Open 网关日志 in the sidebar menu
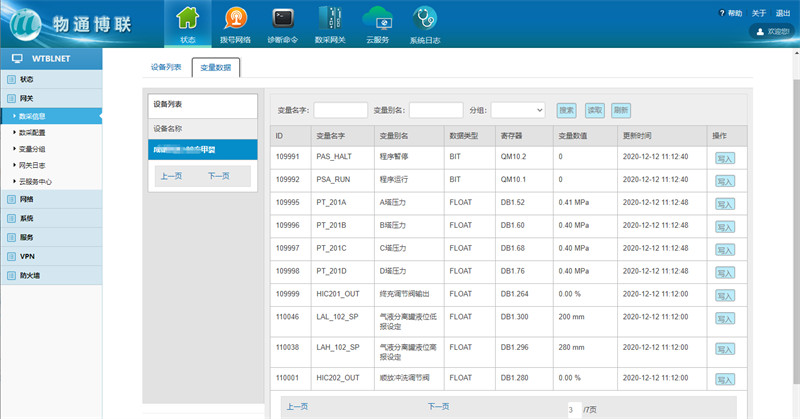800x419 pixels. (x=34, y=165)
